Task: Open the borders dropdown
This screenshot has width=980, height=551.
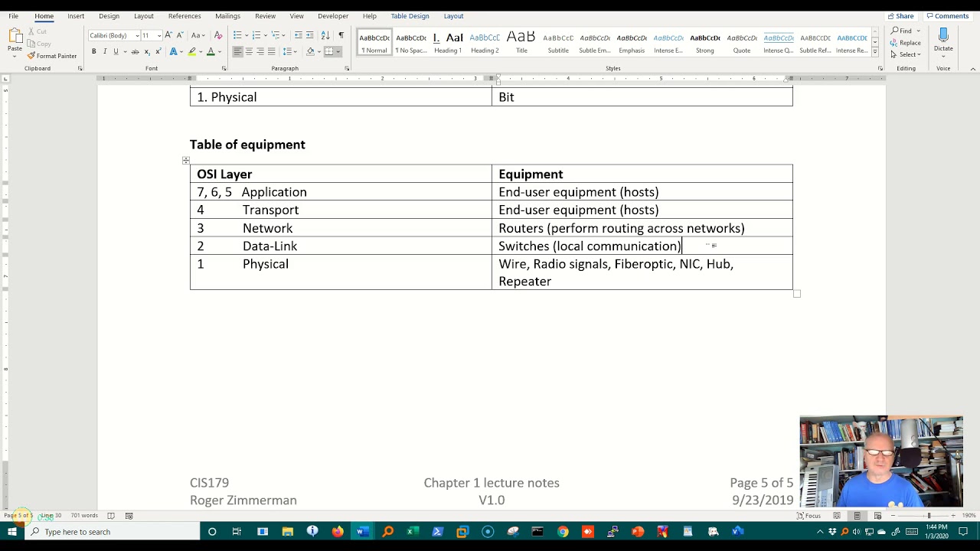Action: tap(338, 51)
